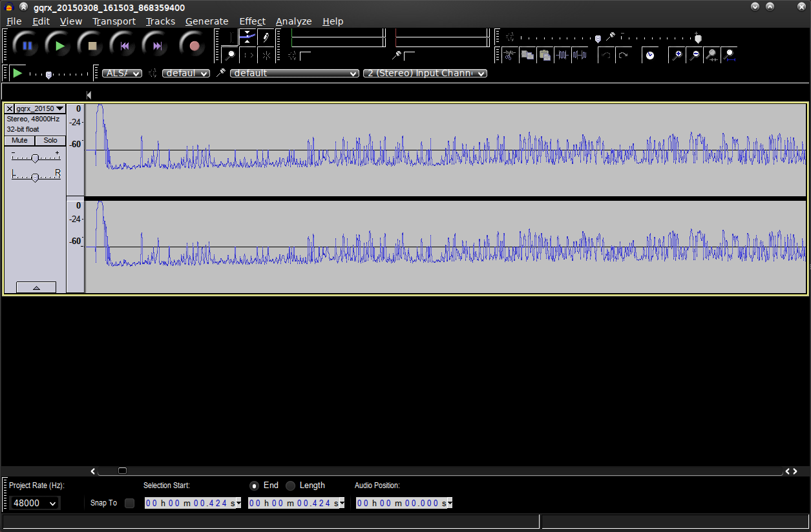Click the Zoom In magnifier icon

[x=677, y=55]
